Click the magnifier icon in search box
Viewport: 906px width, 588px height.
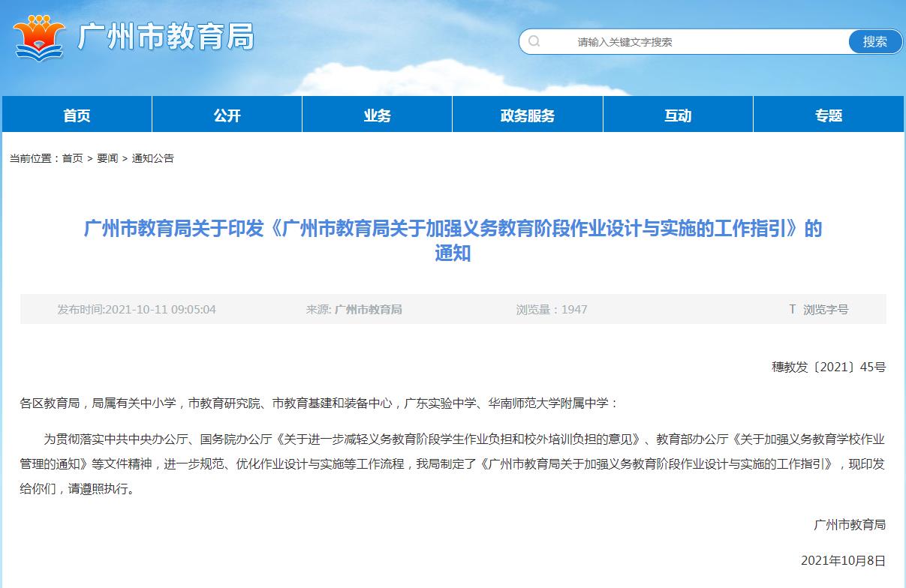coord(534,41)
